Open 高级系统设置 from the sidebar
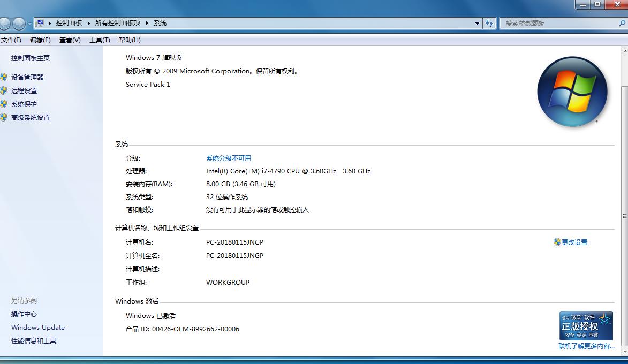Viewport: 628px width, 364px height. click(x=31, y=118)
